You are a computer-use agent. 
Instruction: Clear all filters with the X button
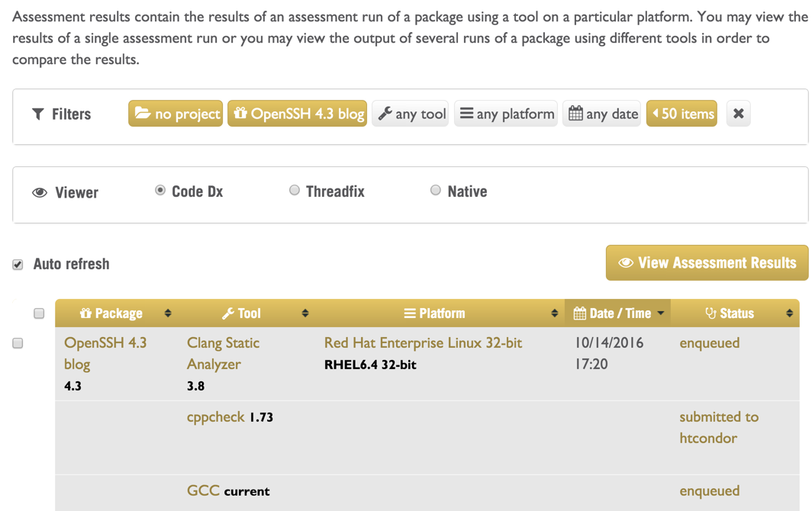[739, 114]
